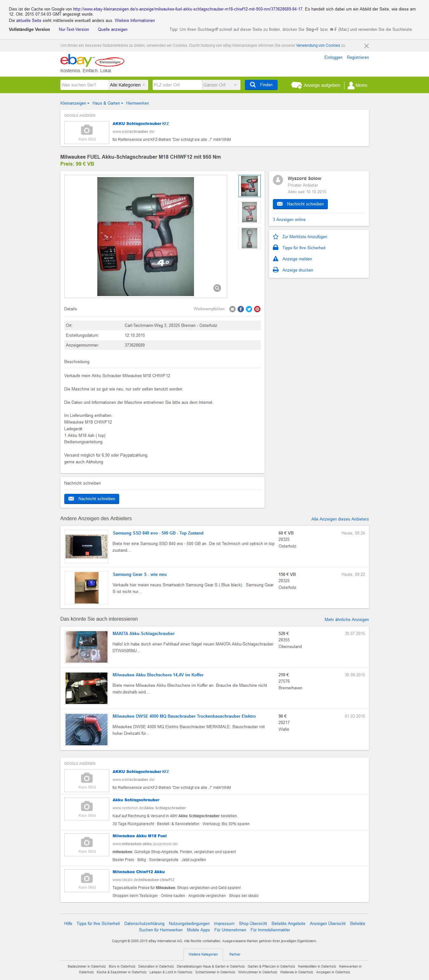The width and height of the screenshot is (429, 980).
Task: Click red Bauschrauber listing thumbnail
Action: pos(86,730)
